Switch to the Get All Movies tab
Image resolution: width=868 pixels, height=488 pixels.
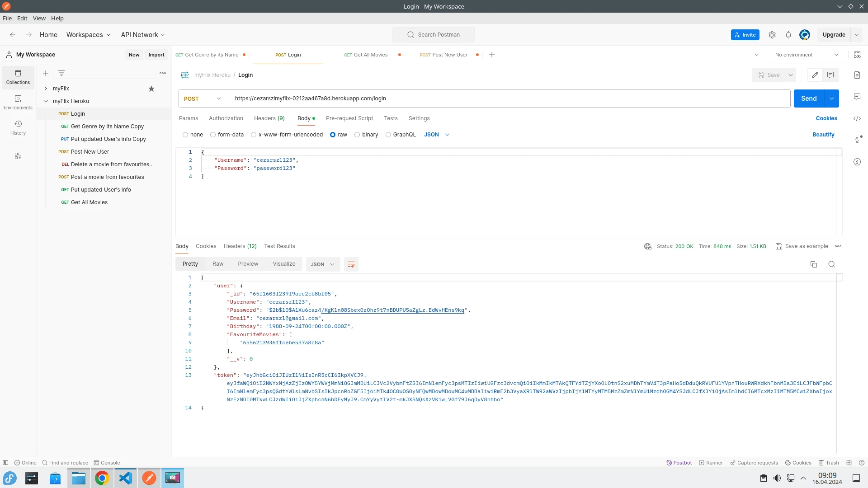[x=366, y=55]
